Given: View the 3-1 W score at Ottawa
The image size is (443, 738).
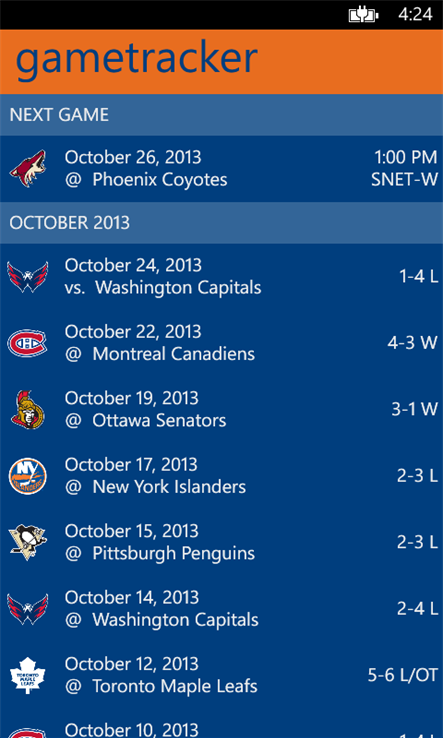Looking at the screenshot, I should 414,409.
